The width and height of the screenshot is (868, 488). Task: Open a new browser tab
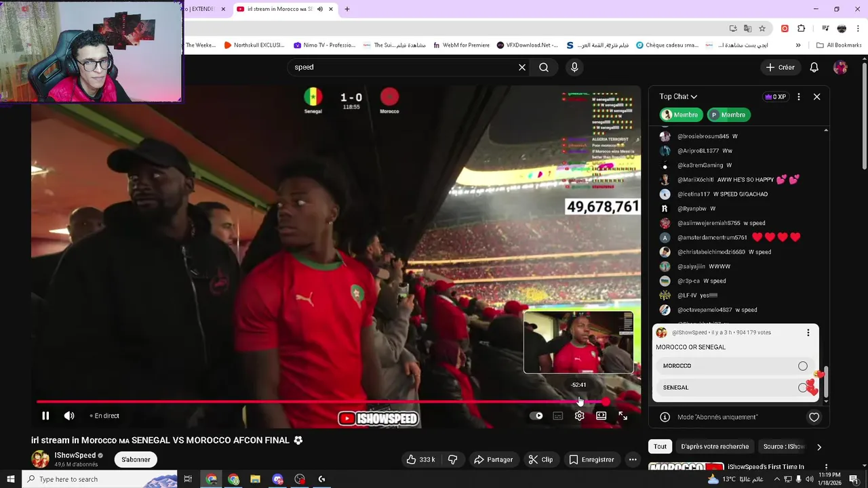coord(347,9)
